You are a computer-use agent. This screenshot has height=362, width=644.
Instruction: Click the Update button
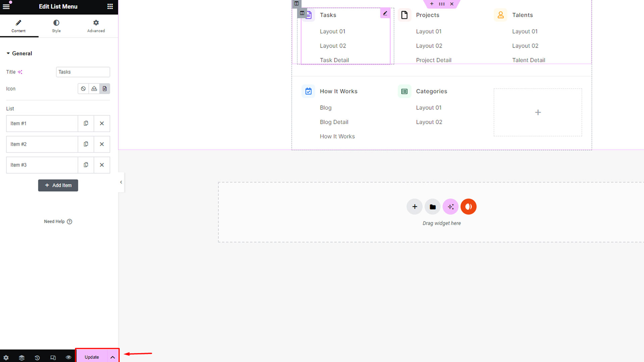coord(92,357)
